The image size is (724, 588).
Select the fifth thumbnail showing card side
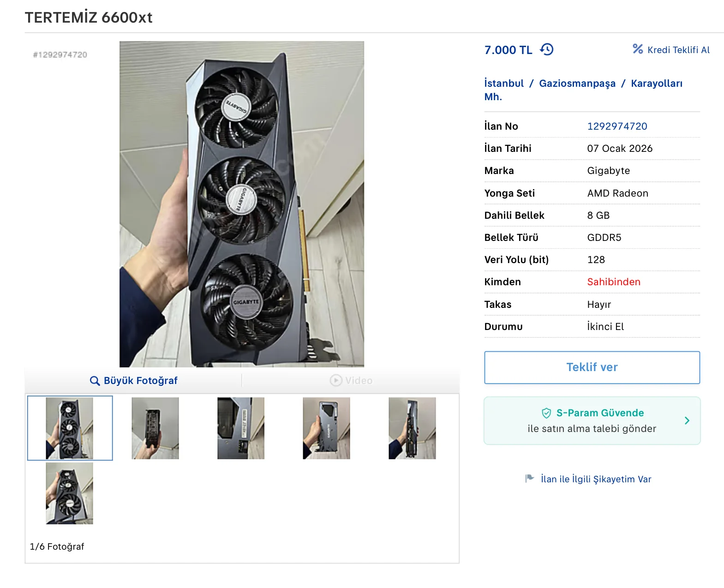(412, 428)
